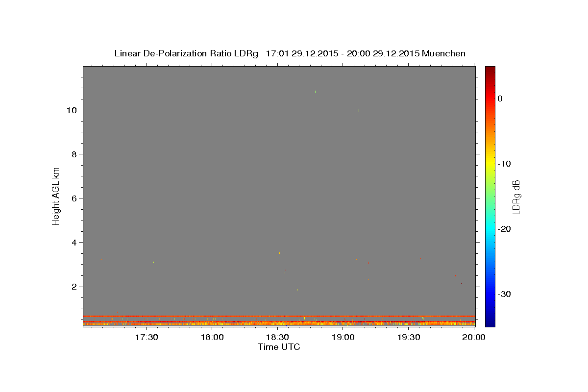This screenshot has height=392, width=588.
Task: Click the 'Height AGL km' axis label
Action: pyautogui.click(x=56, y=196)
